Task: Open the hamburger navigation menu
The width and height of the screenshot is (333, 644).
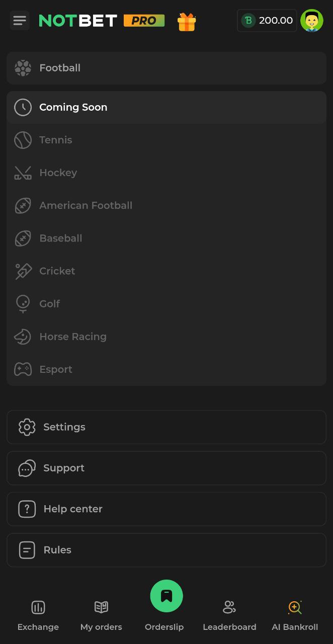Action: pos(20,21)
